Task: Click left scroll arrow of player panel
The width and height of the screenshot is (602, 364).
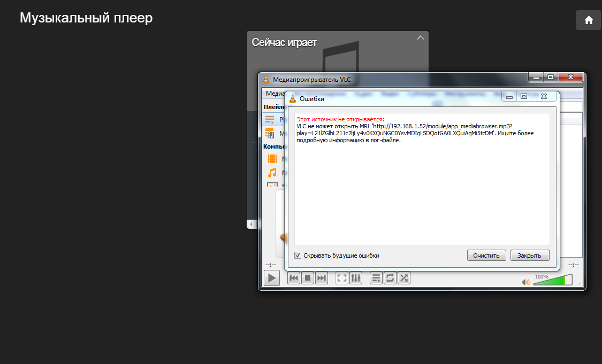Action: coord(251,224)
